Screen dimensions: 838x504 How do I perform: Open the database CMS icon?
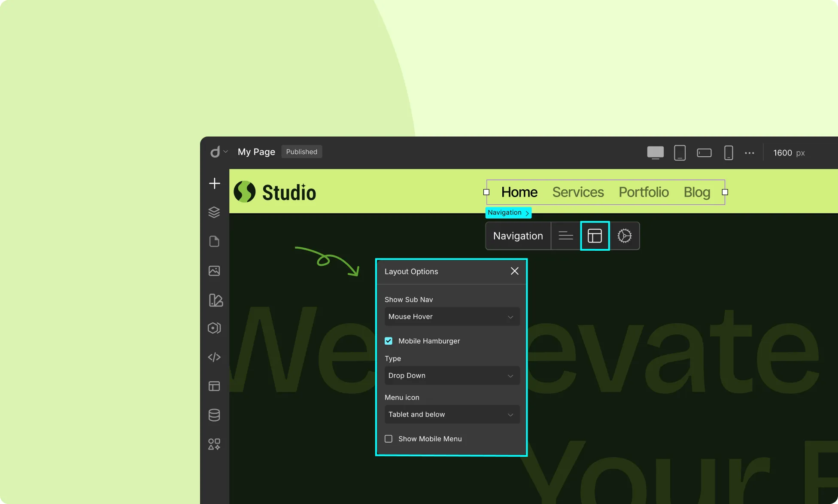click(214, 415)
